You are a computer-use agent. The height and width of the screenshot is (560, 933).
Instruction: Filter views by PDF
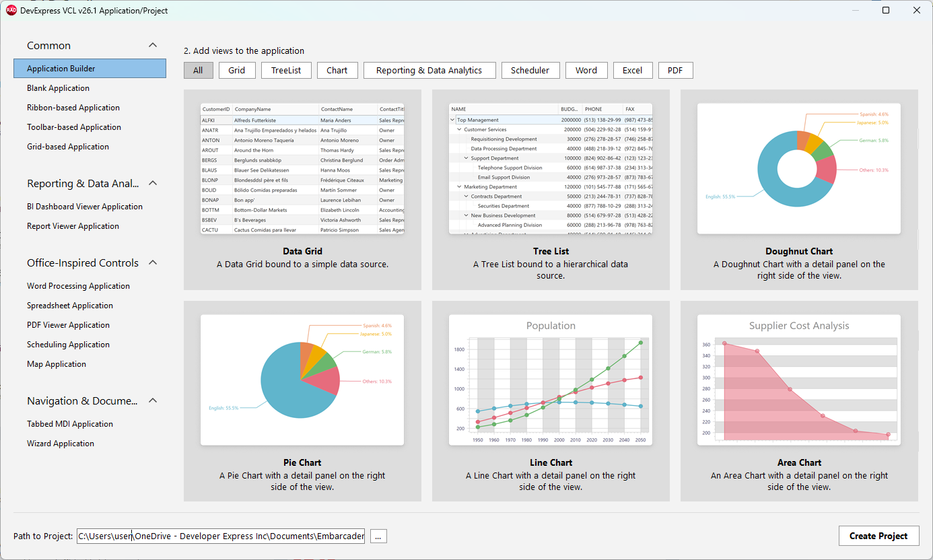675,70
